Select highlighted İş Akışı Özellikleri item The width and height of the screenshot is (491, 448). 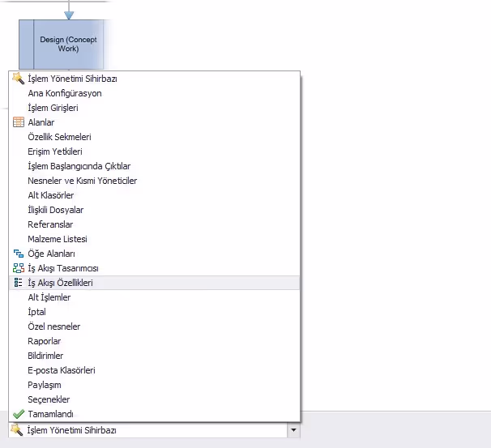155,283
